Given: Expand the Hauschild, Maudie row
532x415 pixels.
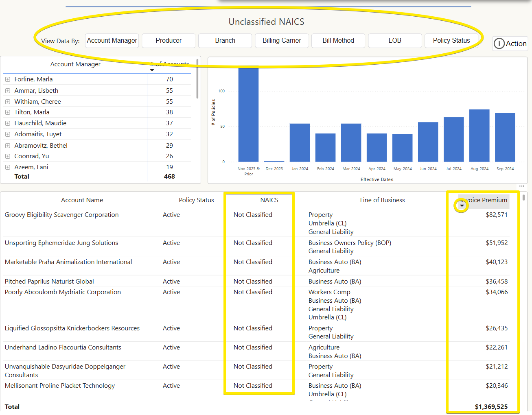Looking at the screenshot, I should click(8, 123).
